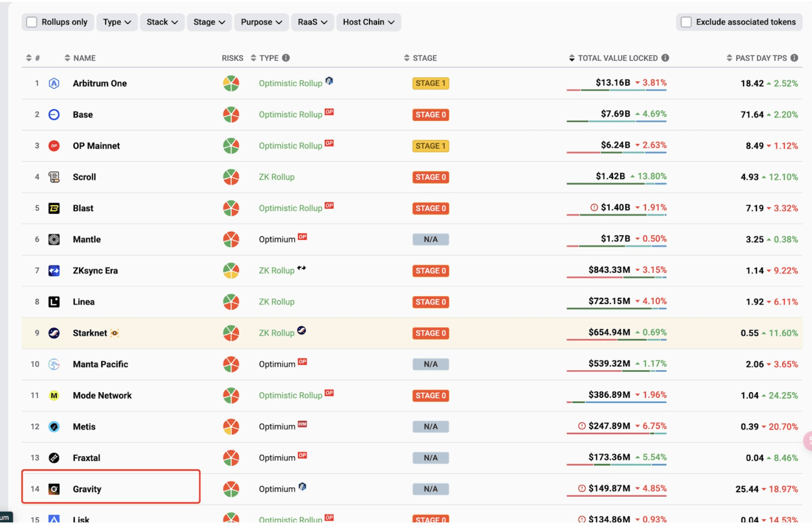Expand the Stage filter menu

click(209, 22)
